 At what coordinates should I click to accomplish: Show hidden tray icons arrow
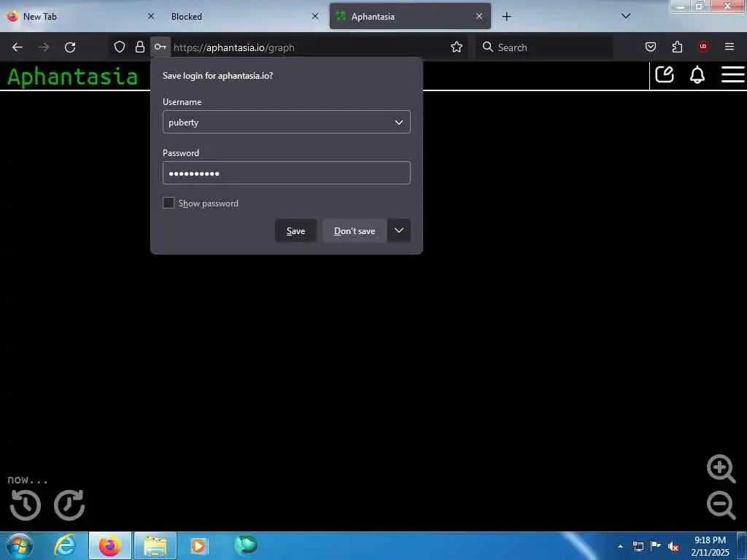[620, 547]
